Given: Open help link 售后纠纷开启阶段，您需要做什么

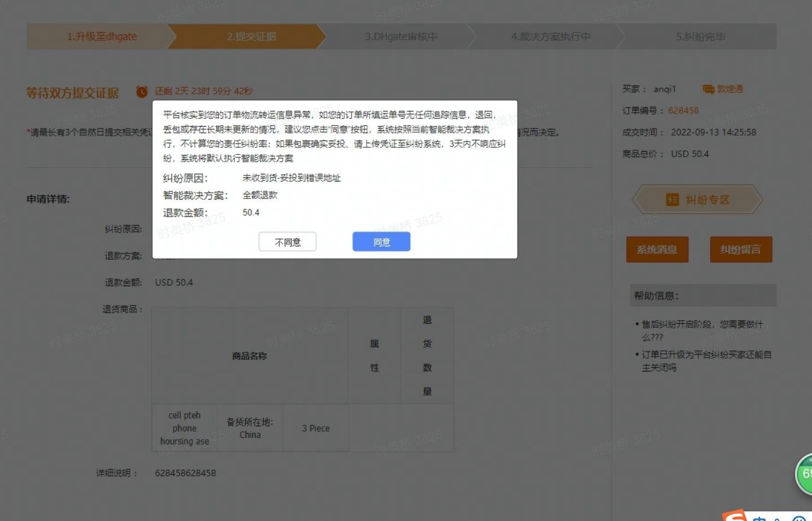Looking at the screenshot, I should [702, 330].
